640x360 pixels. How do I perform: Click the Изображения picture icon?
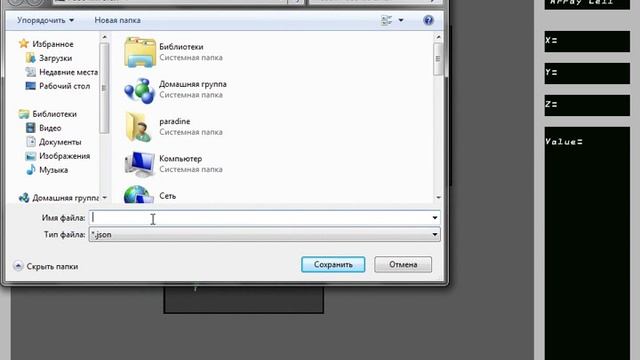pyautogui.click(x=31, y=156)
